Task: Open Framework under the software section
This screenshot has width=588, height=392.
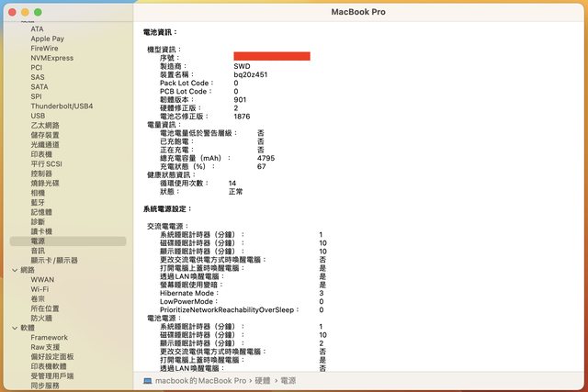Action: (50, 338)
